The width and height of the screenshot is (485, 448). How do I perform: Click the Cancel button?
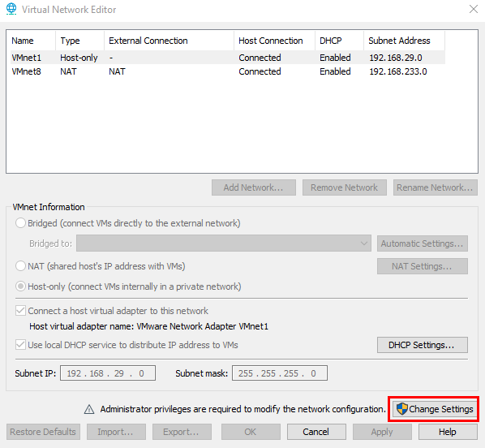pyautogui.click(x=316, y=432)
